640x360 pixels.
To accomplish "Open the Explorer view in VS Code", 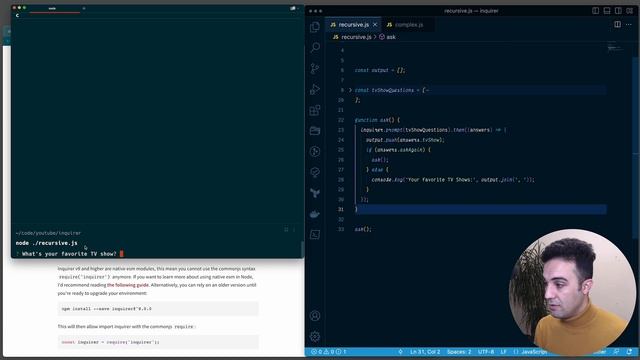I will tap(315, 27).
